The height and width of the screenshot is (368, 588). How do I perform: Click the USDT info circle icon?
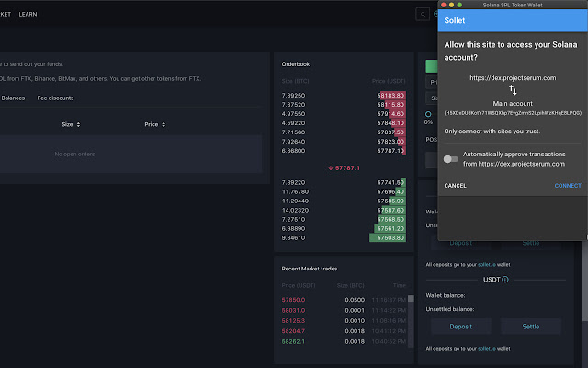(505, 279)
